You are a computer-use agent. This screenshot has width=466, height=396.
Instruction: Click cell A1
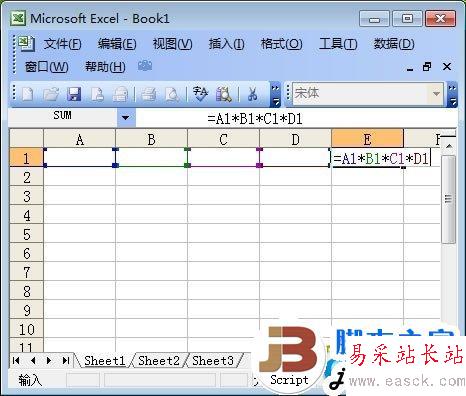[x=80, y=157]
